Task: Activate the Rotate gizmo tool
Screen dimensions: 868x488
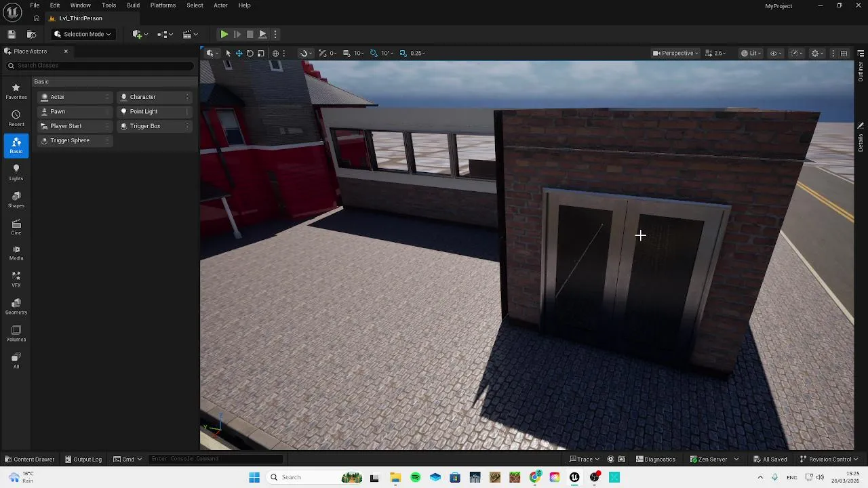Action: (x=250, y=53)
